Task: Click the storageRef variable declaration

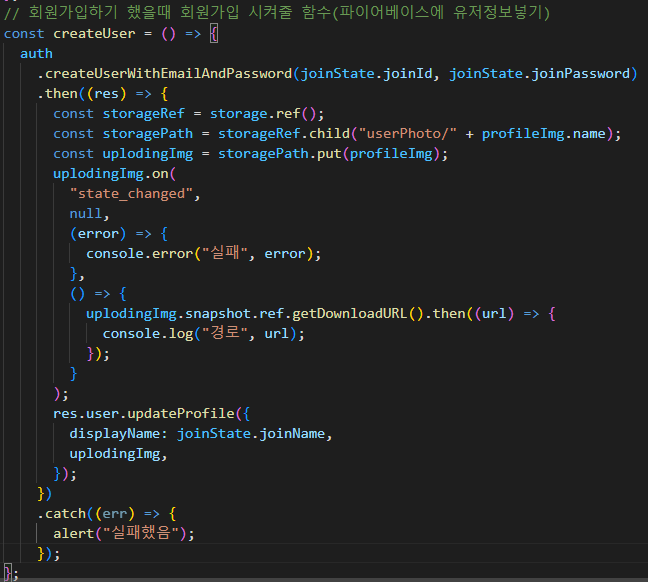Action: point(143,114)
